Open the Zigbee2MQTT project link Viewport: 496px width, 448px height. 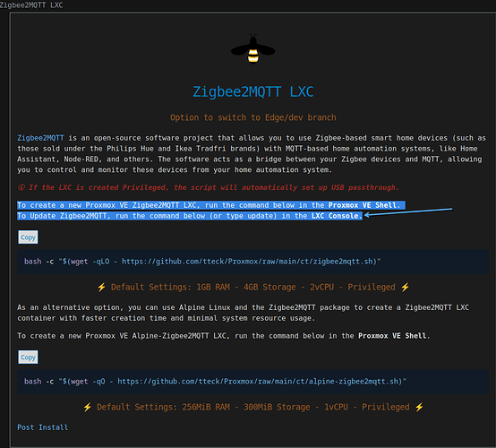tap(40, 138)
